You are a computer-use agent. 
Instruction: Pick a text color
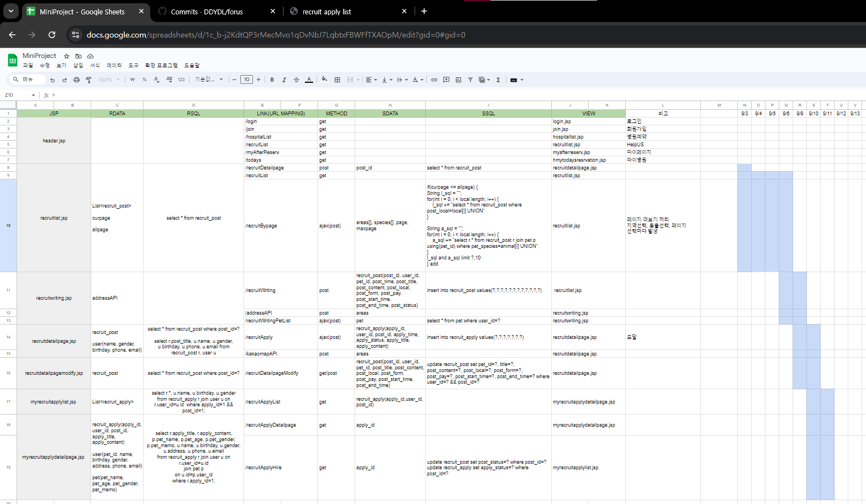(309, 80)
